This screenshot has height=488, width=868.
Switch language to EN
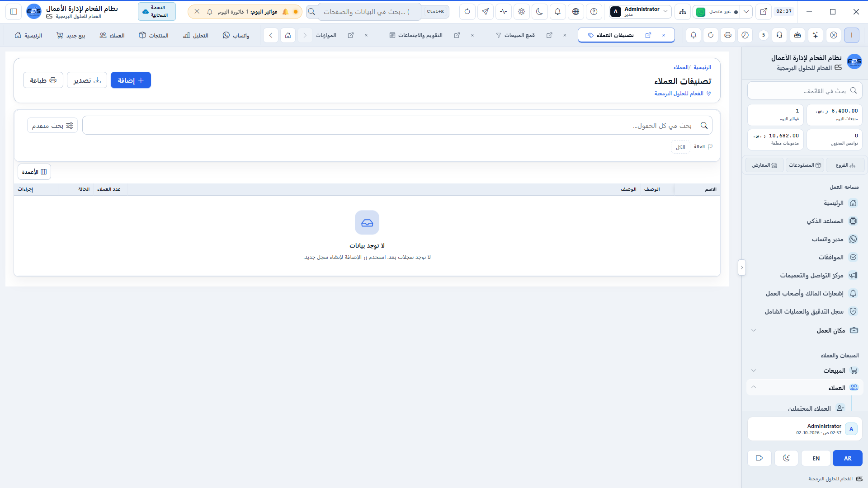pos(816,458)
